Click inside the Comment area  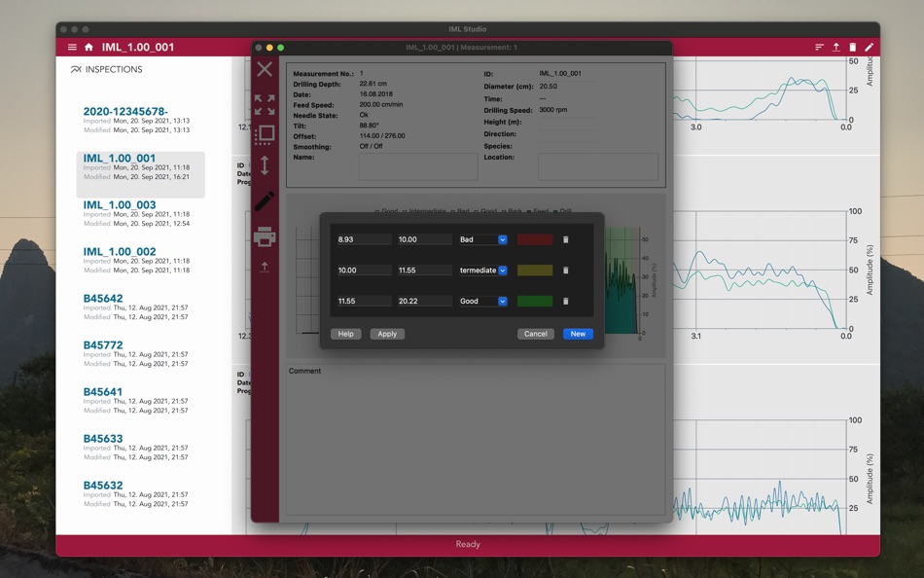[476, 440]
